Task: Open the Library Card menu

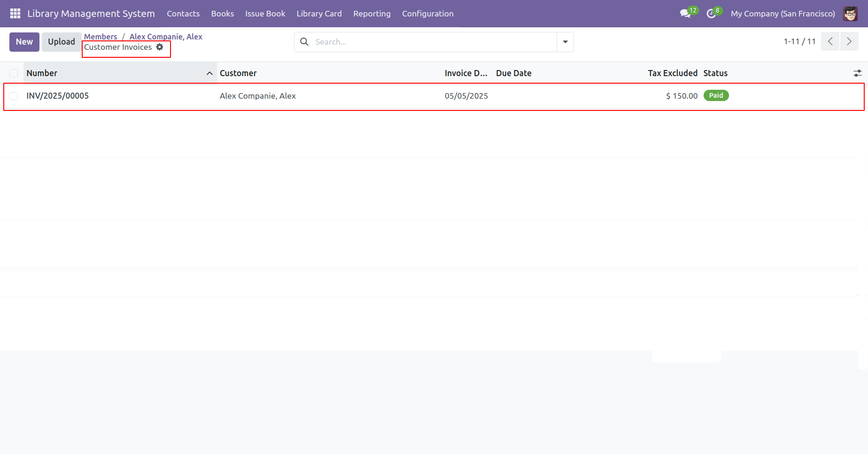Action: click(x=319, y=14)
